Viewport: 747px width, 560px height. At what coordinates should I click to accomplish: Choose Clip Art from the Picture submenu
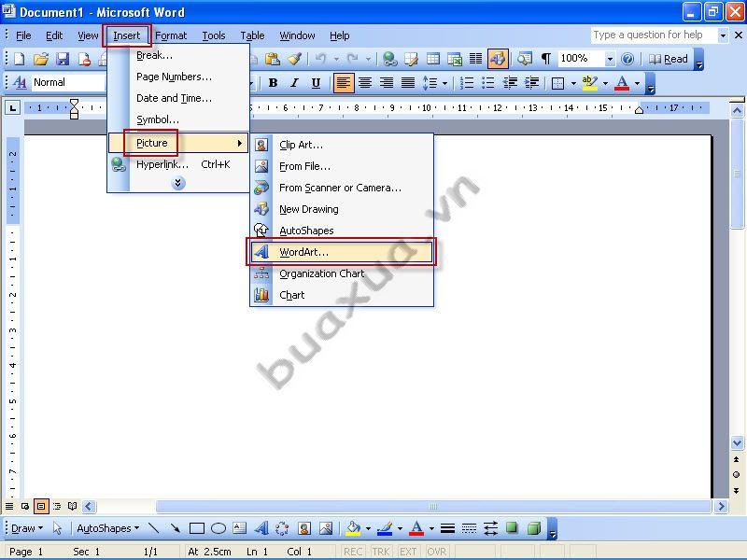pos(341,145)
